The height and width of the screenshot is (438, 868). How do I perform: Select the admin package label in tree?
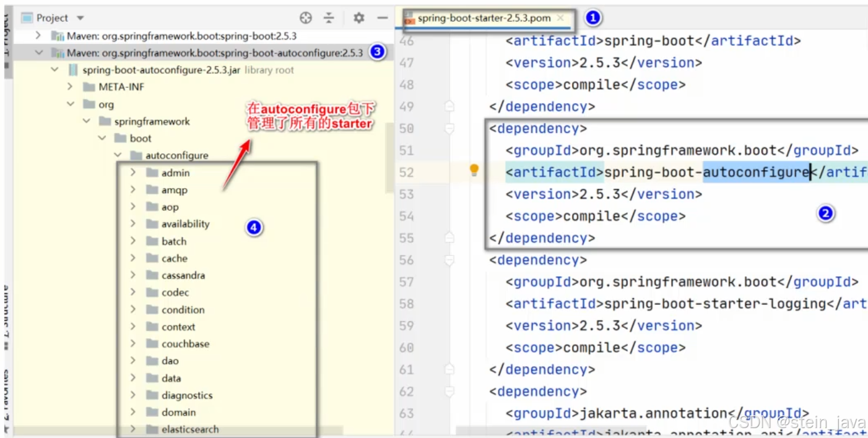[175, 173]
